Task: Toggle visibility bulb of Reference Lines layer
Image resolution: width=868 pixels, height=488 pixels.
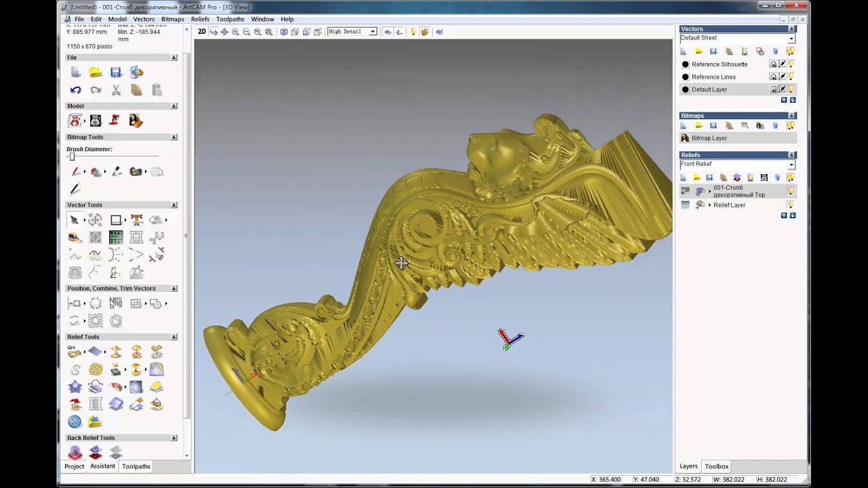Action: [791, 77]
